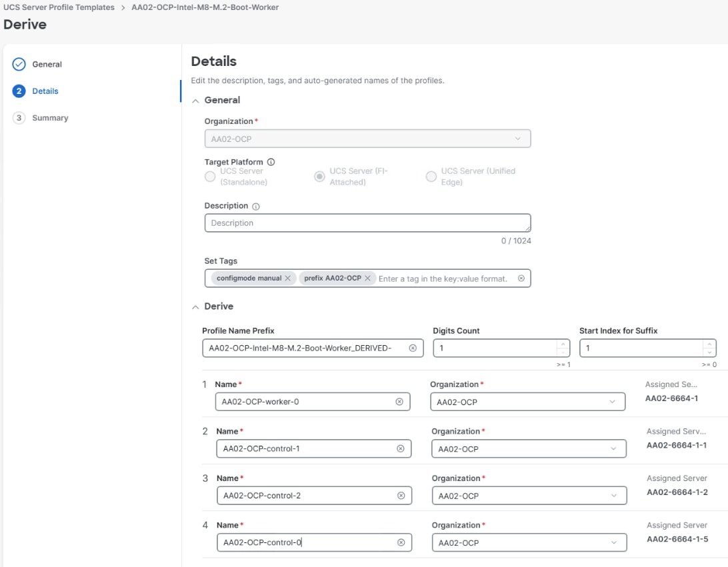Click the UCS Server Profile Templates breadcrumb
This screenshot has height=567, width=728.
[59, 7]
